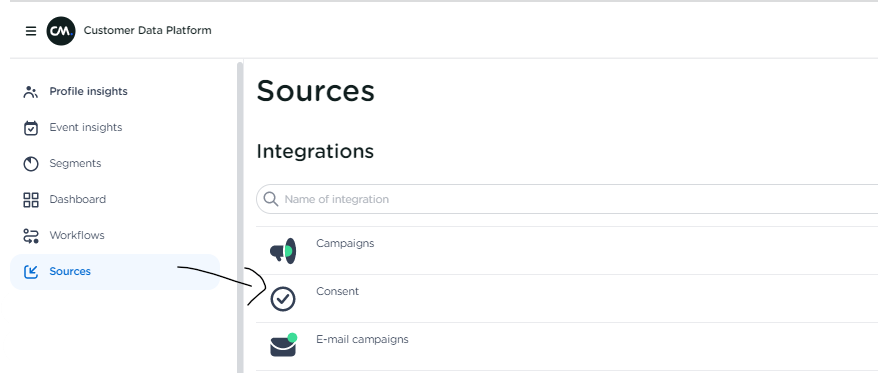Select the Profile insights people icon
878x373 pixels.
click(31, 92)
